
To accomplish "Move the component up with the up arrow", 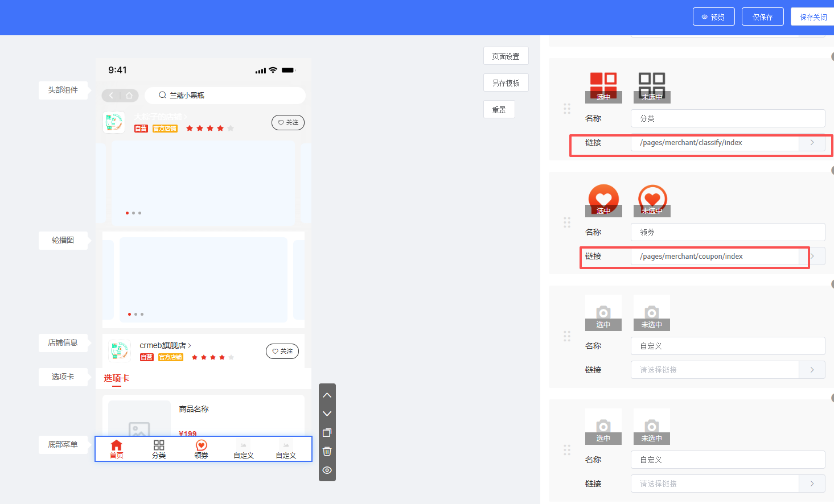I will [327, 395].
